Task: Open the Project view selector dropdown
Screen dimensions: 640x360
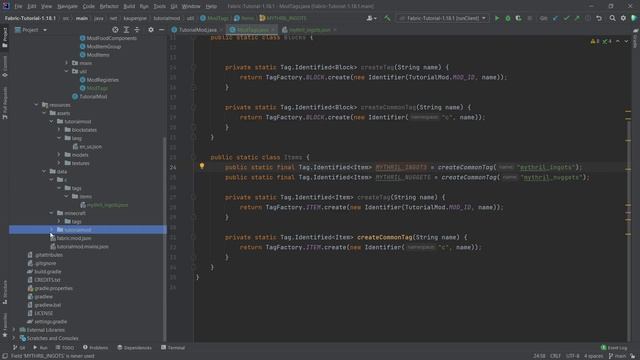Action: [31, 30]
